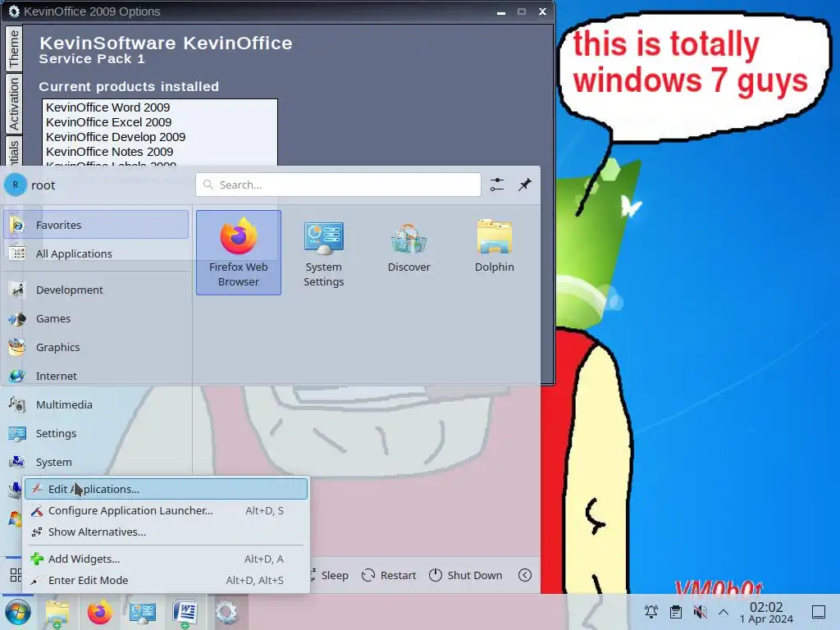
Task: Open notifications bell in system tray
Action: tap(651, 612)
